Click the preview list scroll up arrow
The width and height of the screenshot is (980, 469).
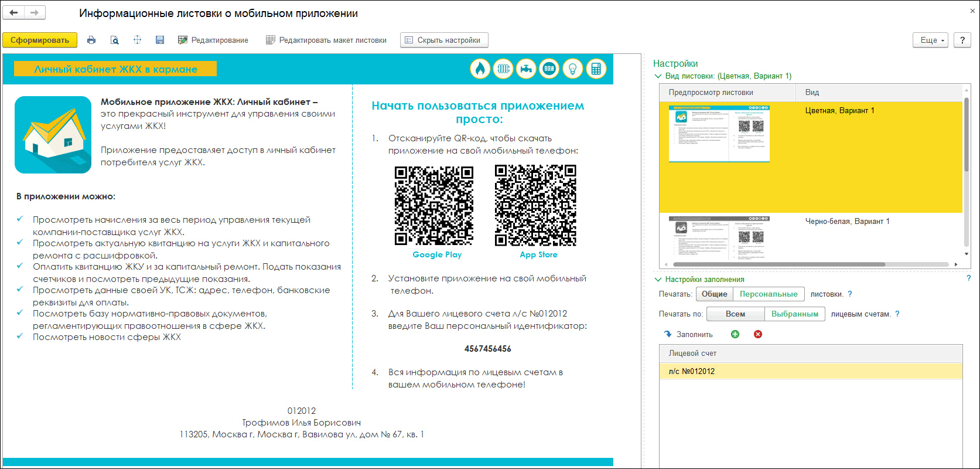tap(967, 91)
